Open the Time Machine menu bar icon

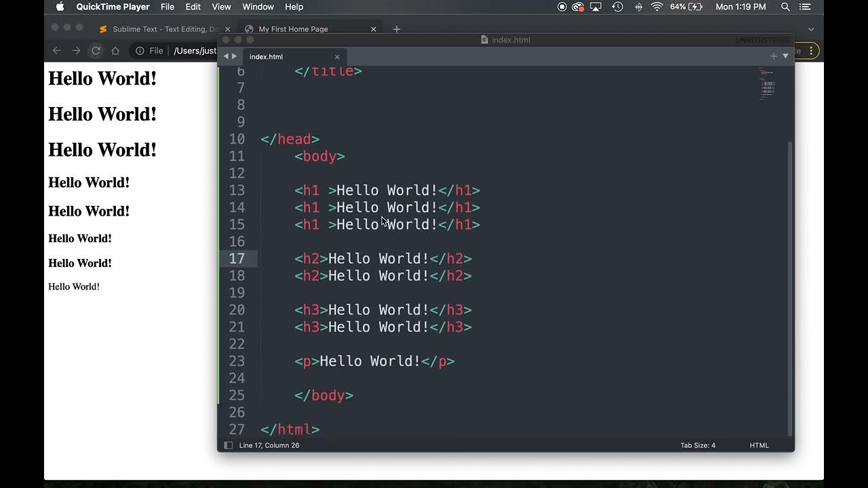pyautogui.click(x=617, y=7)
